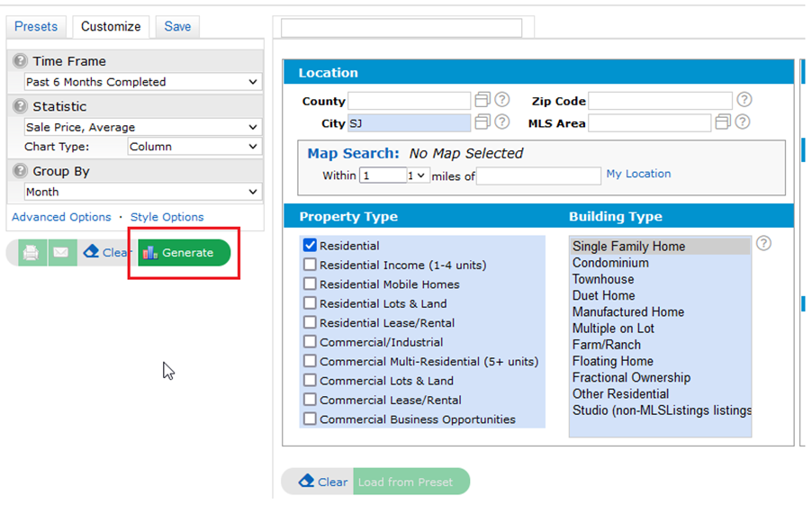
Task: Open MLS Area picker list icon
Action: click(x=722, y=122)
